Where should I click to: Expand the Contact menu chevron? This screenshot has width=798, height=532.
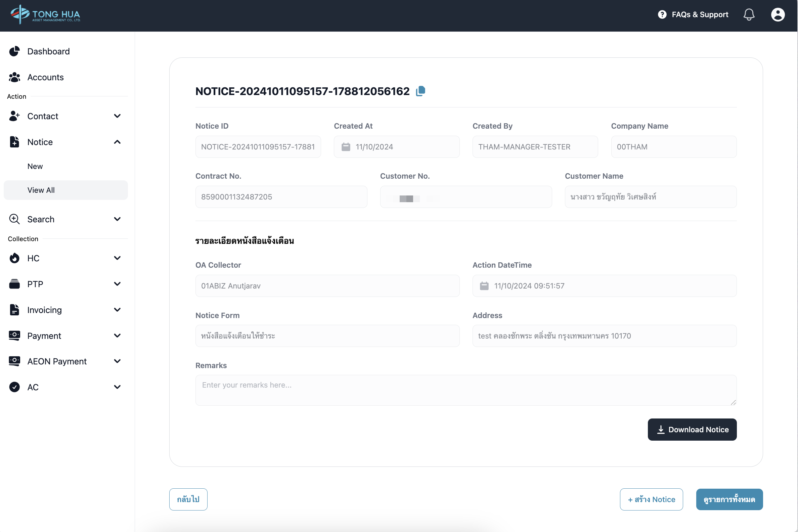(x=118, y=116)
